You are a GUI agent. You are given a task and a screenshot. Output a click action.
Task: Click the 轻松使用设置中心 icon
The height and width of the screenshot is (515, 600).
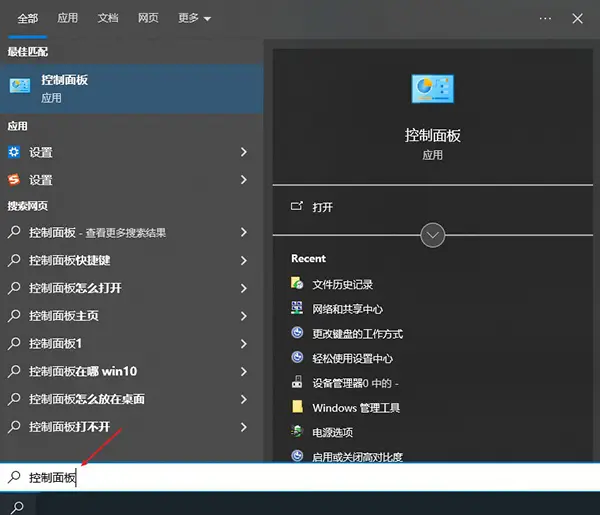(297, 357)
